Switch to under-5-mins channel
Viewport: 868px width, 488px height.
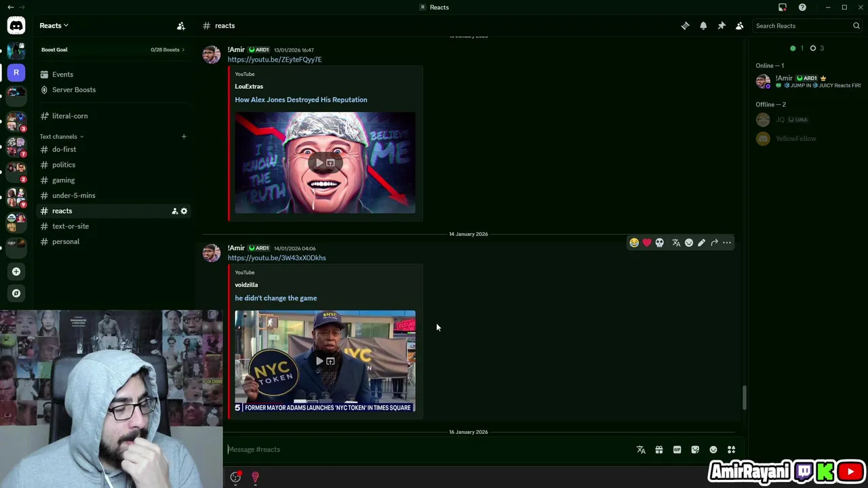coord(114,195)
